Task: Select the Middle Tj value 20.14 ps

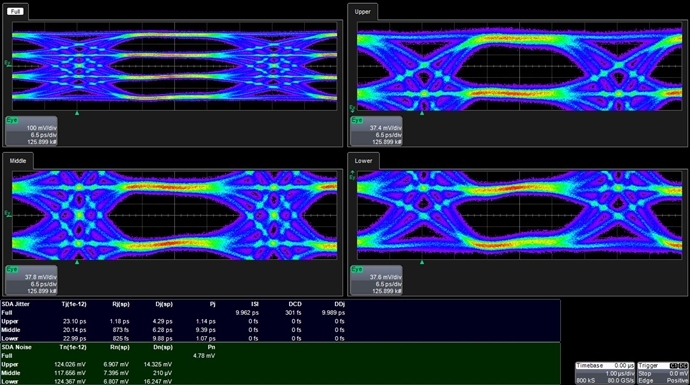Action: click(74, 330)
